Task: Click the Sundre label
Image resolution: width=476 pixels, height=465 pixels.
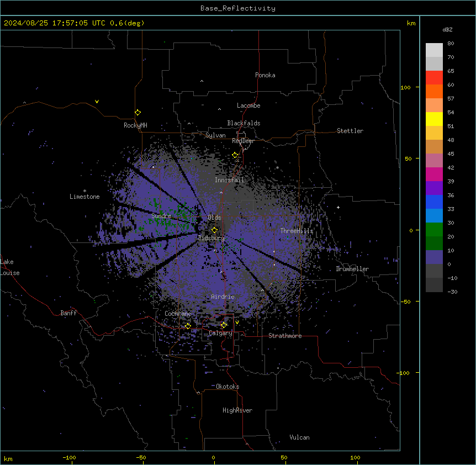Action: click(x=161, y=216)
